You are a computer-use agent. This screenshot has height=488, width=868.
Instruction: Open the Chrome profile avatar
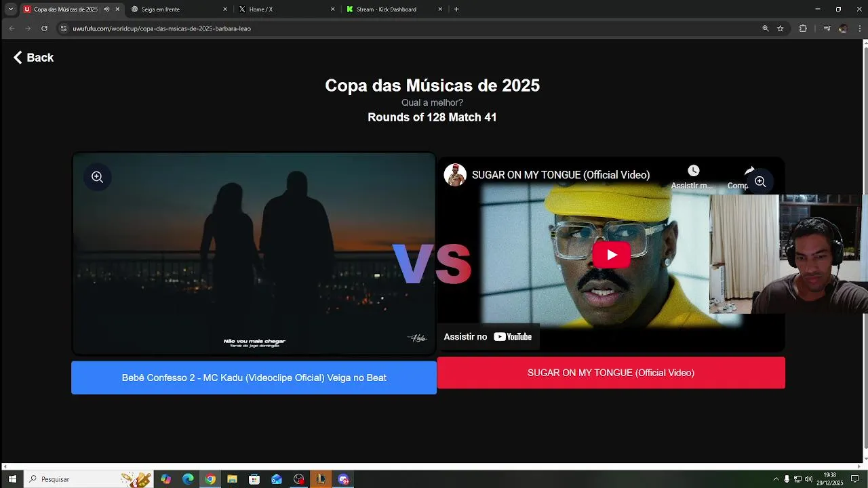[843, 28]
